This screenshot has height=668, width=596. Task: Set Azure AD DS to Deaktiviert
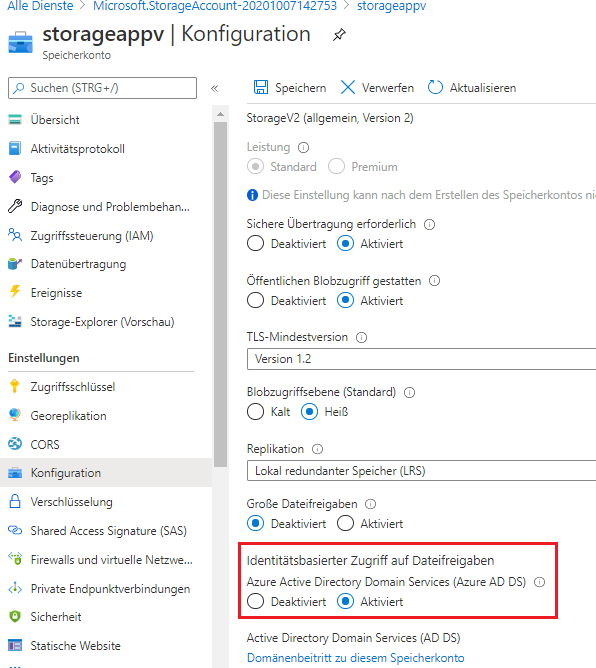[256, 602]
